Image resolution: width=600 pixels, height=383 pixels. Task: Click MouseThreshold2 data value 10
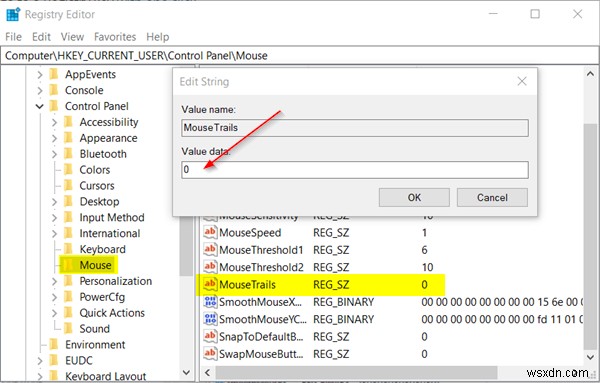(x=427, y=267)
